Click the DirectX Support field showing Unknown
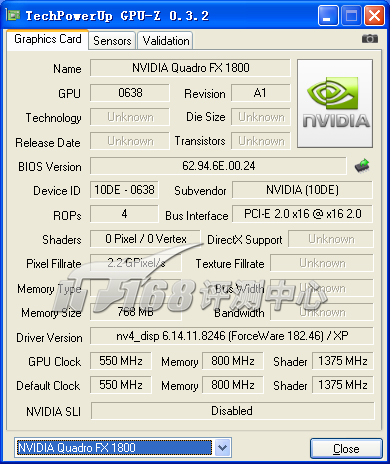 [x=331, y=239]
